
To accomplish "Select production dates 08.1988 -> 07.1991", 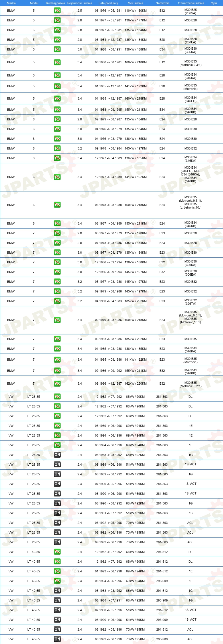I will (x=108, y=600).
